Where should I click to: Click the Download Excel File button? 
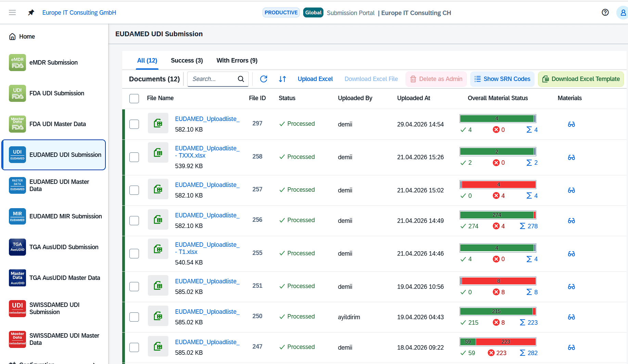[x=371, y=79]
